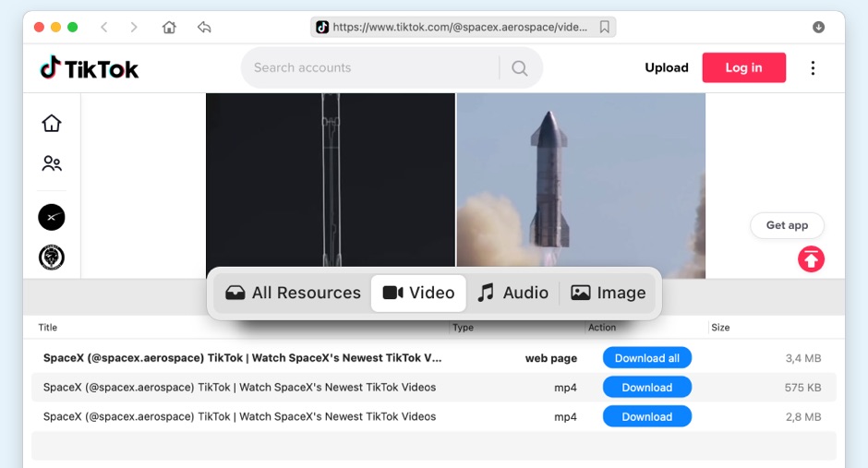The height and width of the screenshot is (468, 868).
Task: Switch to the All Resources tab
Action: point(293,293)
